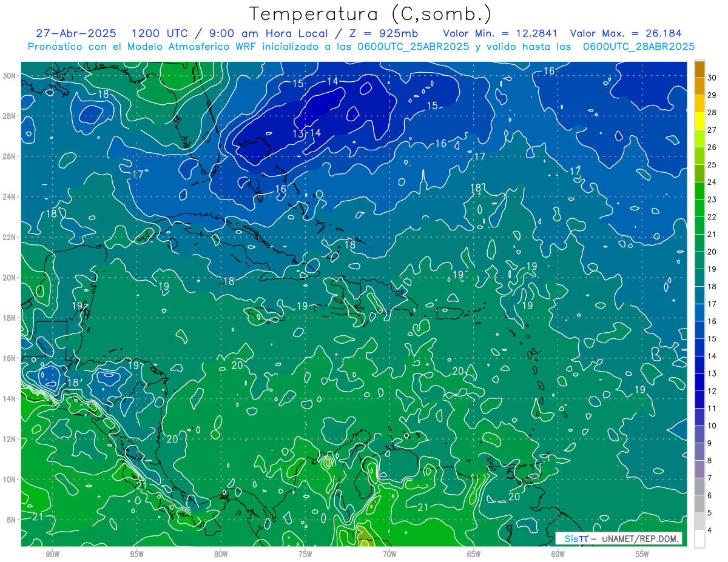Screen dimensions: 728x562
Task: Click the "10N" latitude axis label
Action: click(x=10, y=479)
